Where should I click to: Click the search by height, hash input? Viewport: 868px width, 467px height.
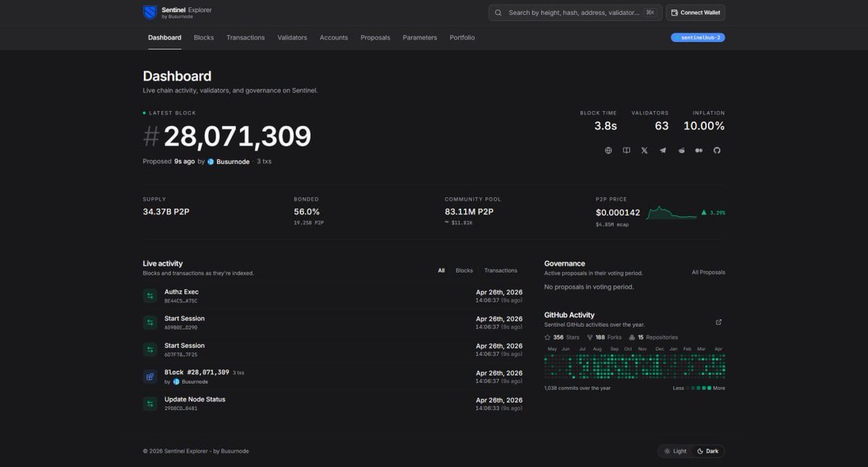coord(574,12)
